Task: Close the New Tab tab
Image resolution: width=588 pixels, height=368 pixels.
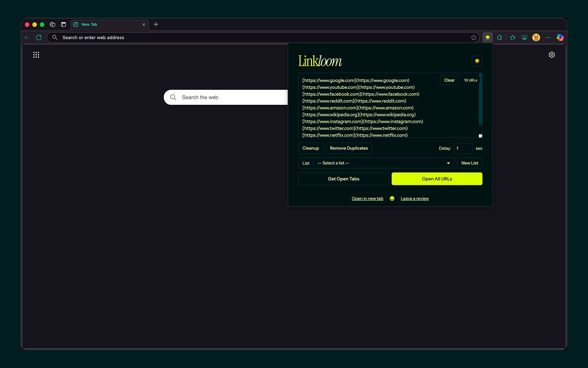Action: [x=144, y=24]
